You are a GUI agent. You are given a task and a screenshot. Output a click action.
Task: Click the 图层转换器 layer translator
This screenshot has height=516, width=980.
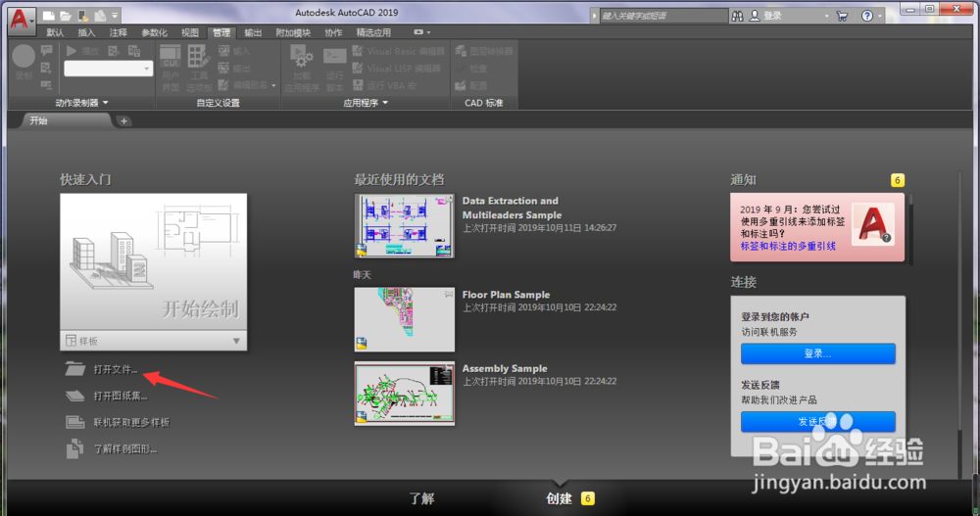[484, 51]
